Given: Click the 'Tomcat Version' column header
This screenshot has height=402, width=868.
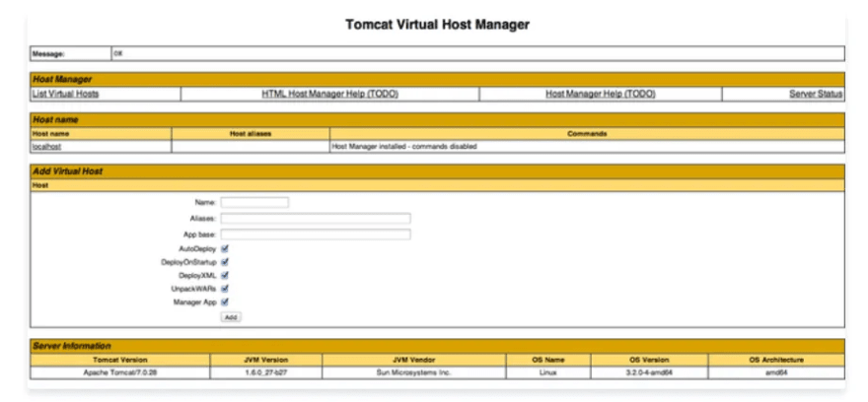Looking at the screenshot, I should [x=120, y=360].
